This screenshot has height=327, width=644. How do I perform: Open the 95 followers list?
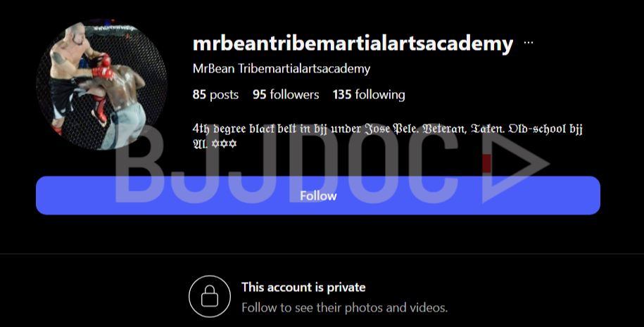tap(286, 95)
